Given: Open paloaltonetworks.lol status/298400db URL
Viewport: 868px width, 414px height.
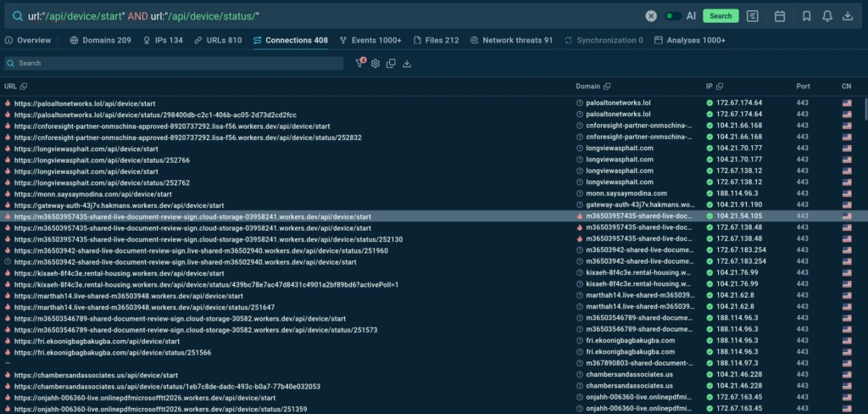Looking at the screenshot, I should click(155, 115).
